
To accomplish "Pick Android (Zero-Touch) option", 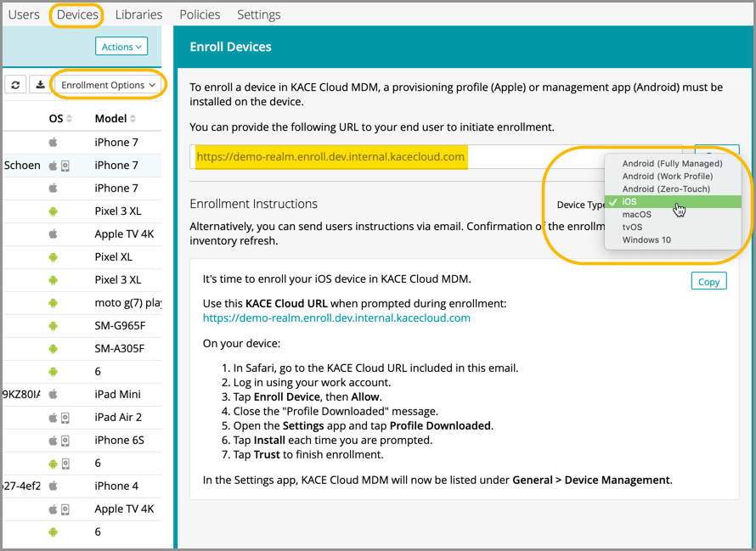I will [x=666, y=188].
